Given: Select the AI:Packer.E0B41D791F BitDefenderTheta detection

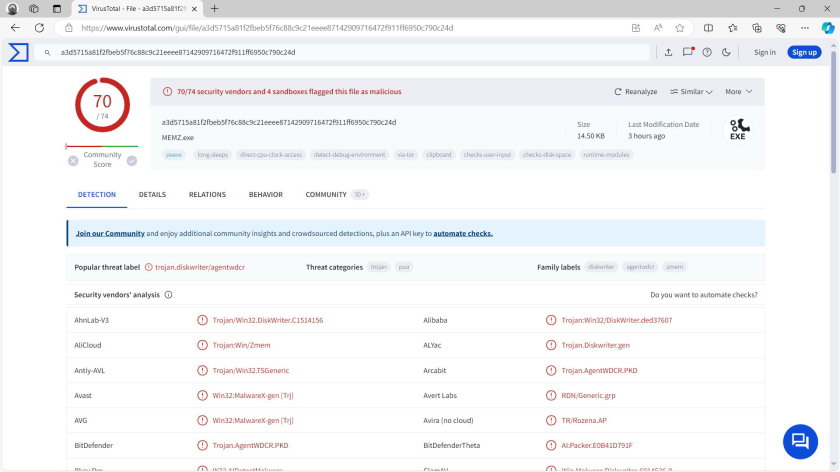Looking at the screenshot, I should coord(597,446).
